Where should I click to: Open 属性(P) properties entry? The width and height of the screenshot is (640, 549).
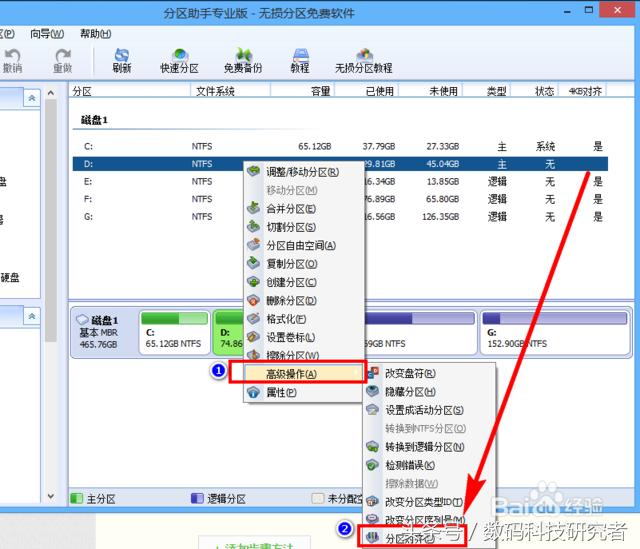[x=303, y=392]
